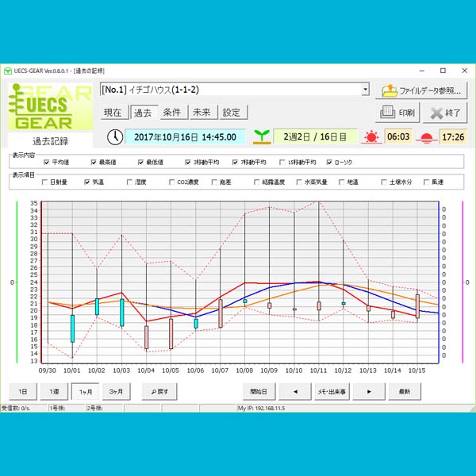Click the 最新 latest button
Viewport: 476px width, 476px height.
405,391
